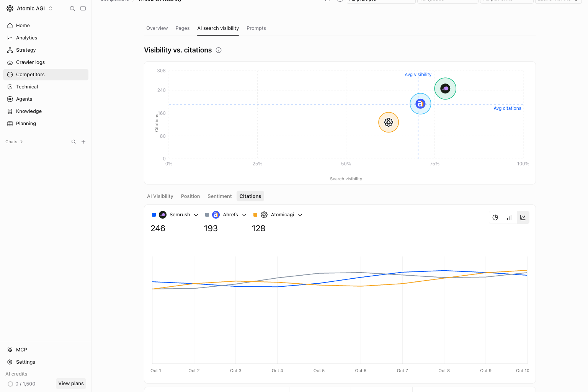Open the Technical shield icon
This screenshot has width=588, height=392.
(x=10, y=87)
